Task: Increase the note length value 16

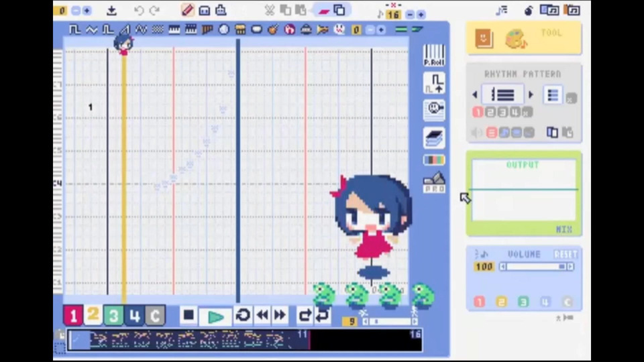Action: point(421,15)
